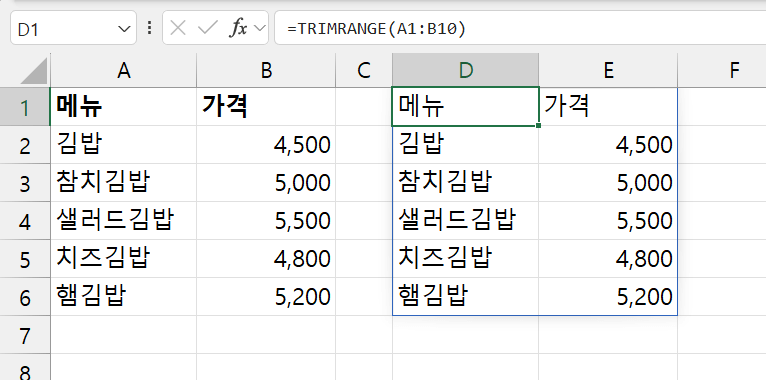Screen dimensions: 766x380
Task: Select cell D1 with 메뉴 spill result
Action: tap(466, 107)
